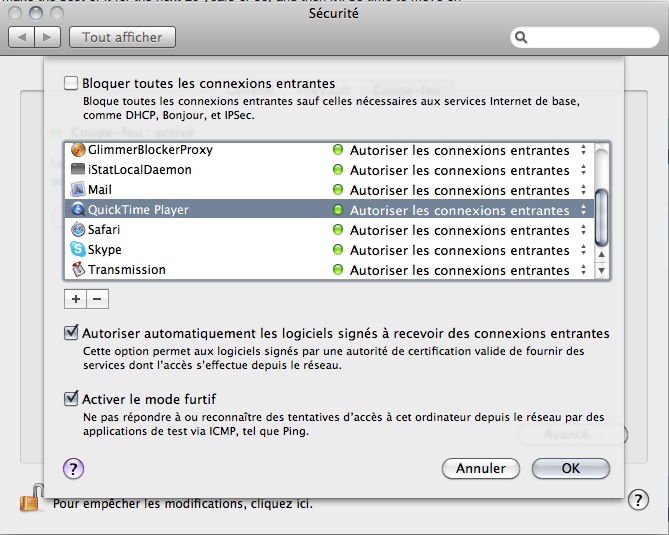Select the Skype icon in the list
This screenshot has width=669, height=535.
78,249
